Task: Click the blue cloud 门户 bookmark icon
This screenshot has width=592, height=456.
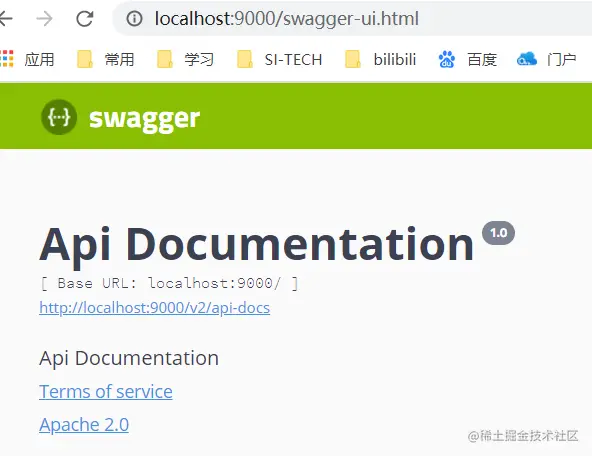Action: [x=527, y=59]
